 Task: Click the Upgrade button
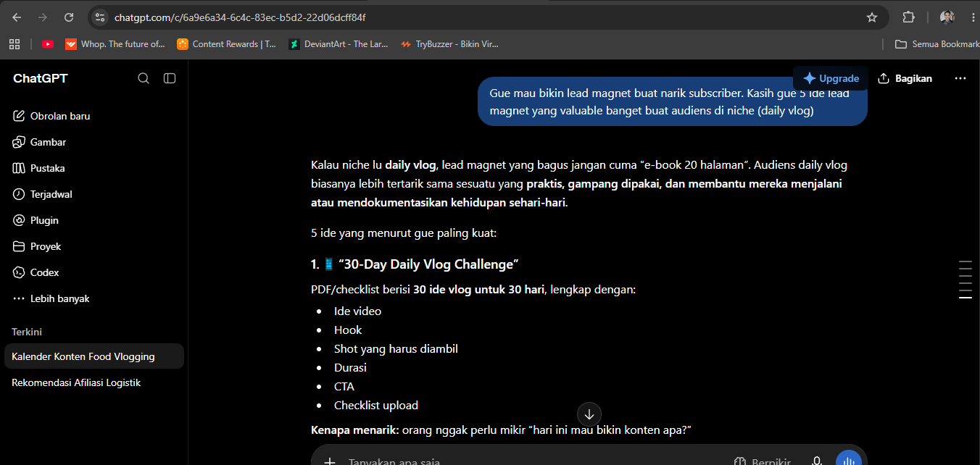tap(831, 78)
